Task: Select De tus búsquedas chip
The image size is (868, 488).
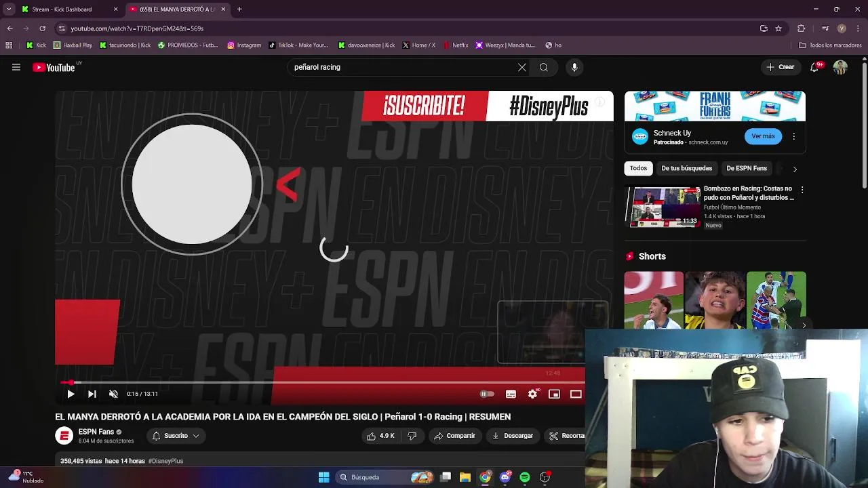Action: point(686,168)
